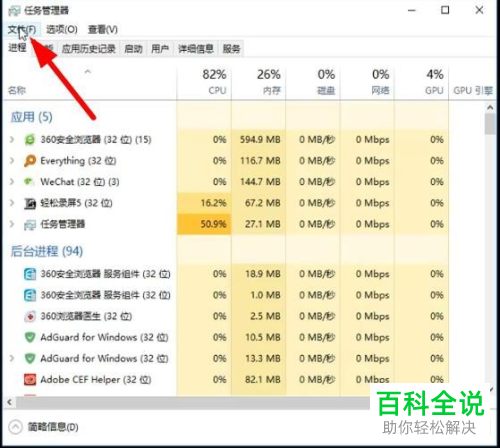Click icon of 360 服务组件 using 1.0 MB

click(x=30, y=295)
